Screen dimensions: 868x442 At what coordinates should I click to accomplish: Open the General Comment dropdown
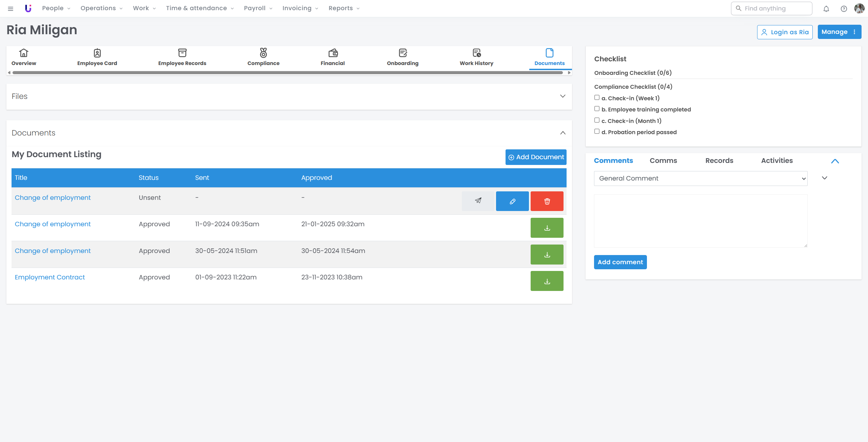pos(701,178)
